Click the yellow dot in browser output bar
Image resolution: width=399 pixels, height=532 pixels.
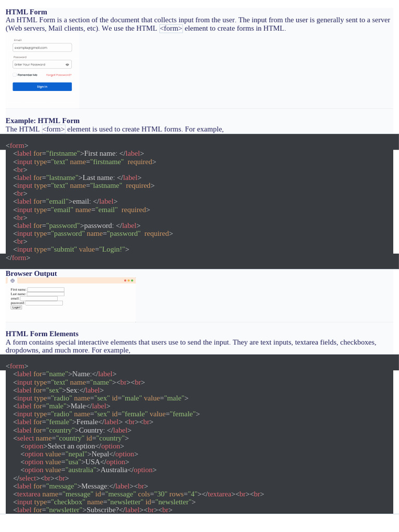coord(129,281)
